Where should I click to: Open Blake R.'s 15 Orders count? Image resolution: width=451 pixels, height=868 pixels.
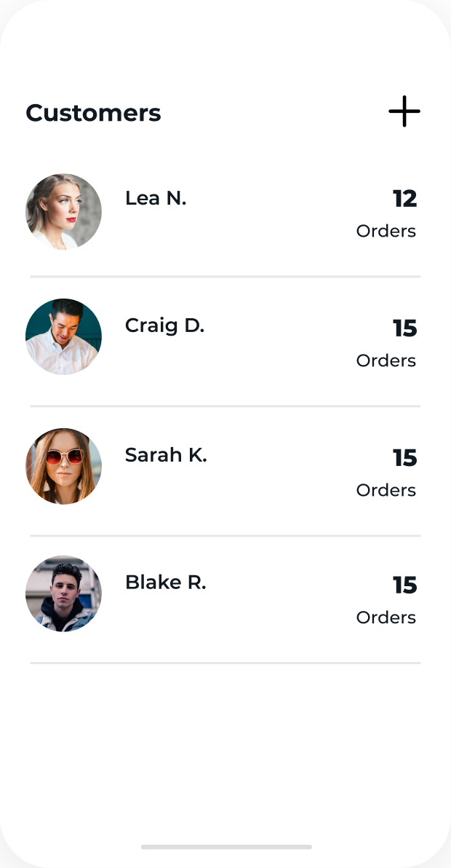click(x=406, y=585)
